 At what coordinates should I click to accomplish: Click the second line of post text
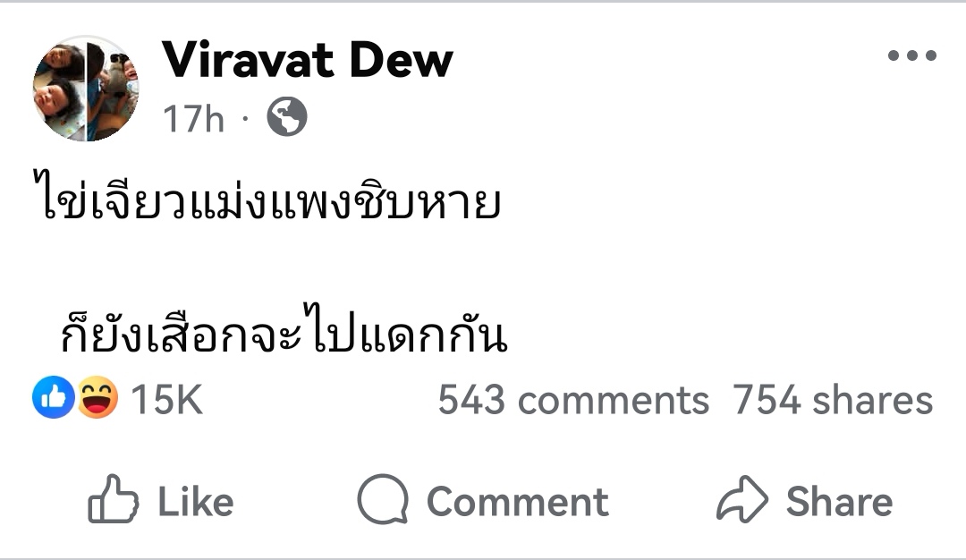(284, 335)
